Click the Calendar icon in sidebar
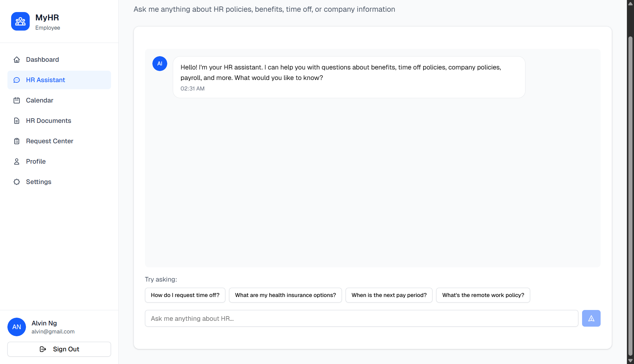The height and width of the screenshot is (364, 634). click(x=17, y=100)
